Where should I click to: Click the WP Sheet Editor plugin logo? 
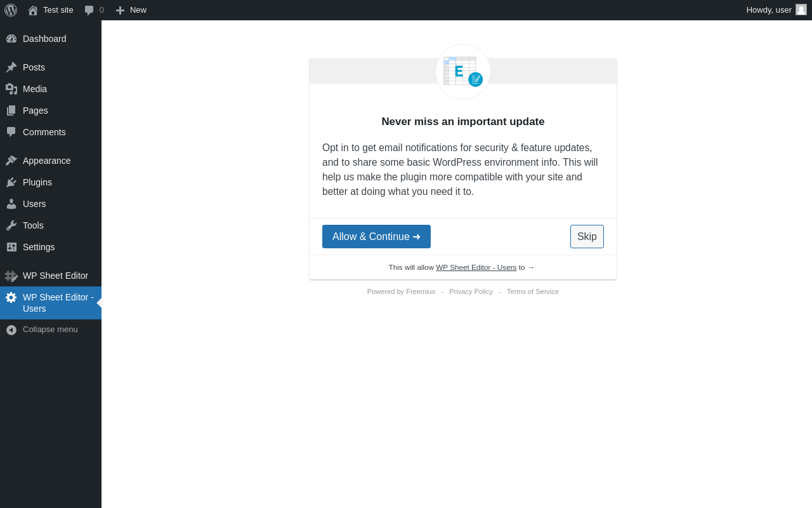point(463,72)
